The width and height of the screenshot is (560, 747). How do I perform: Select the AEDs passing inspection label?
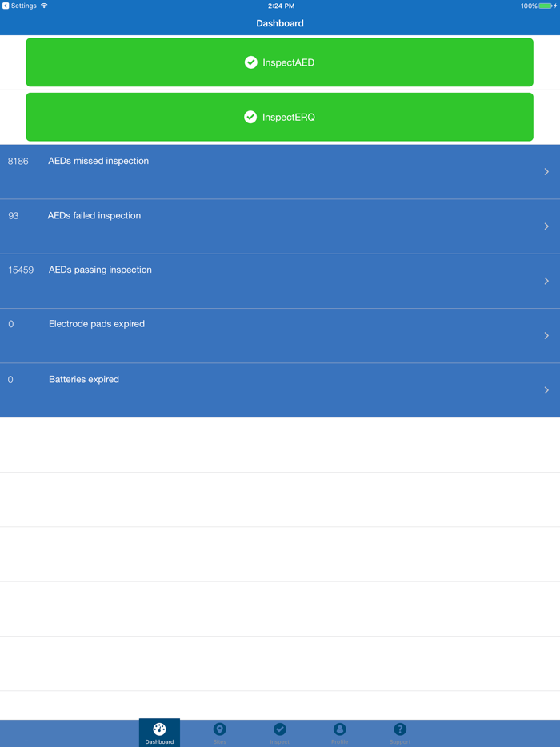(x=100, y=270)
